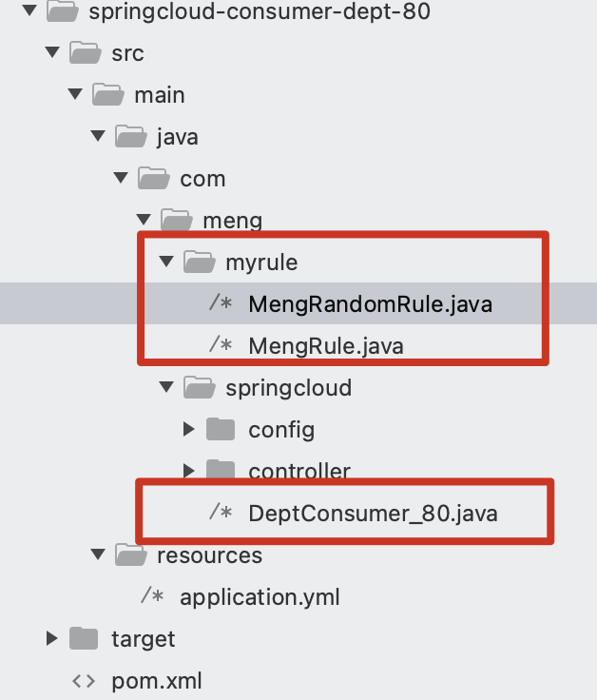The width and height of the screenshot is (597, 700).
Task: Expand the config folder arrow
Action: [189, 429]
